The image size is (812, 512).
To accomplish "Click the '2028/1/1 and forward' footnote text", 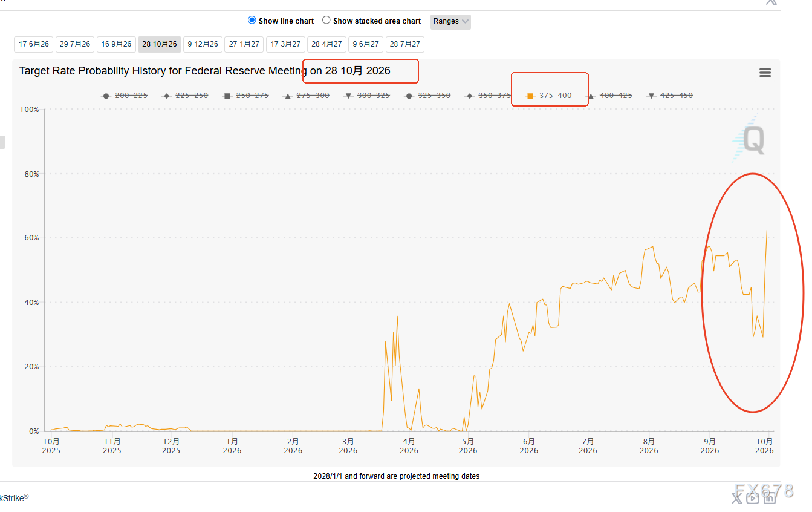I will click(x=396, y=476).
